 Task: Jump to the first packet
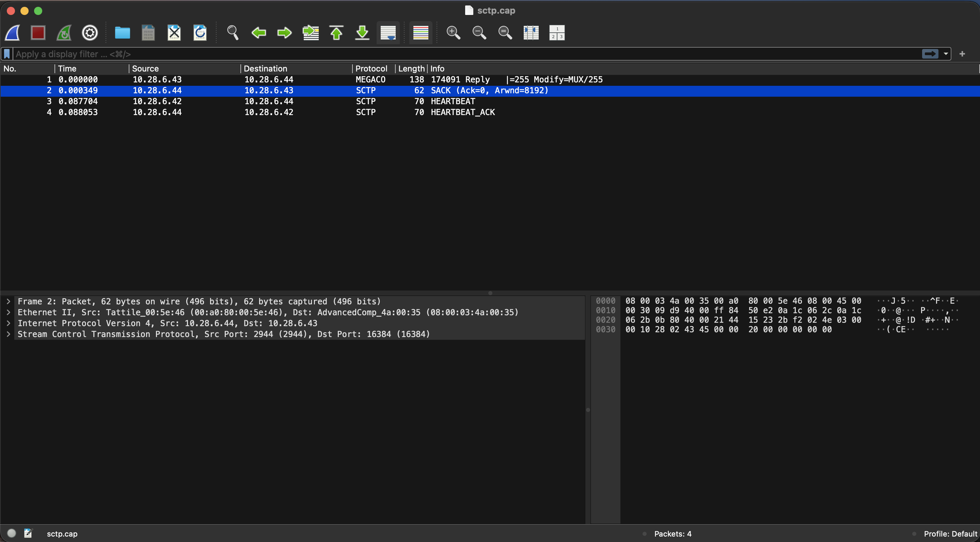point(336,33)
